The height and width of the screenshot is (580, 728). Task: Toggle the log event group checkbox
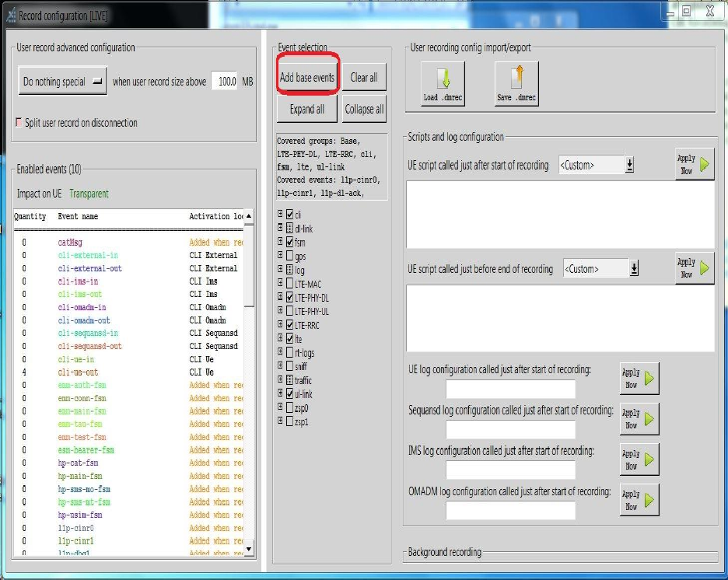pyautogui.click(x=289, y=270)
